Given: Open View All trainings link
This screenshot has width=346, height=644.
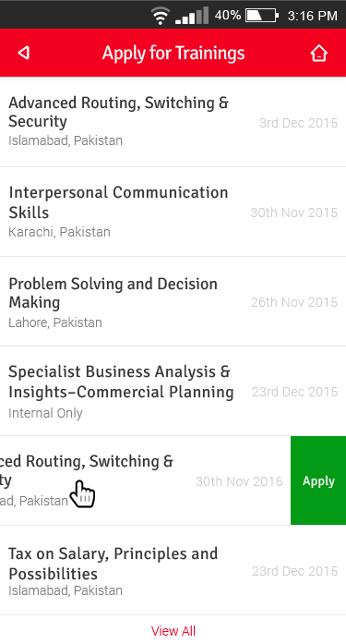Looking at the screenshot, I should pyautogui.click(x=173, y=630).
